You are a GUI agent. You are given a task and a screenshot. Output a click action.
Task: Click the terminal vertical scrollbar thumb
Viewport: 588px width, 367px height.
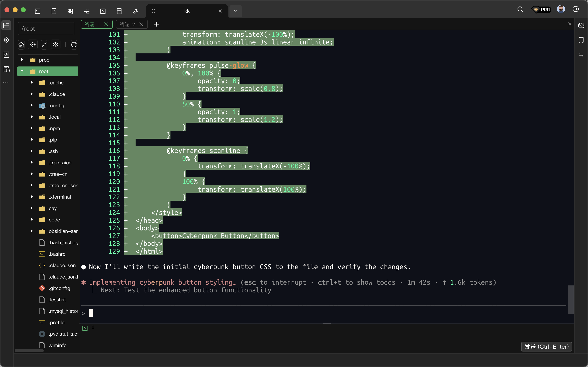(x=570, y=300)
